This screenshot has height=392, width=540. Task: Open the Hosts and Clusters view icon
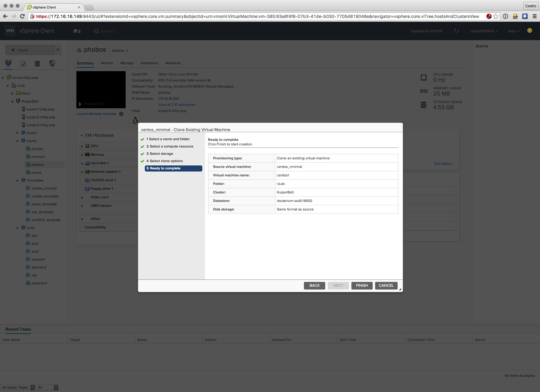click(x=8, y=63)
